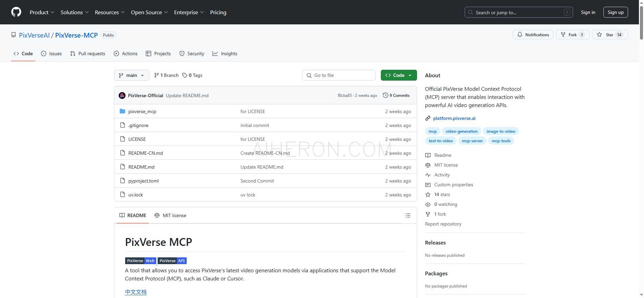Click the file icon next to .gitignore
The width and height of the screenshot is (644, 298).
(122, 125)
